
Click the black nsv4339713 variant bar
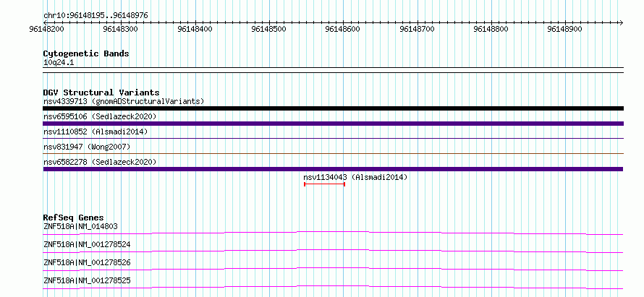(333, 108)
